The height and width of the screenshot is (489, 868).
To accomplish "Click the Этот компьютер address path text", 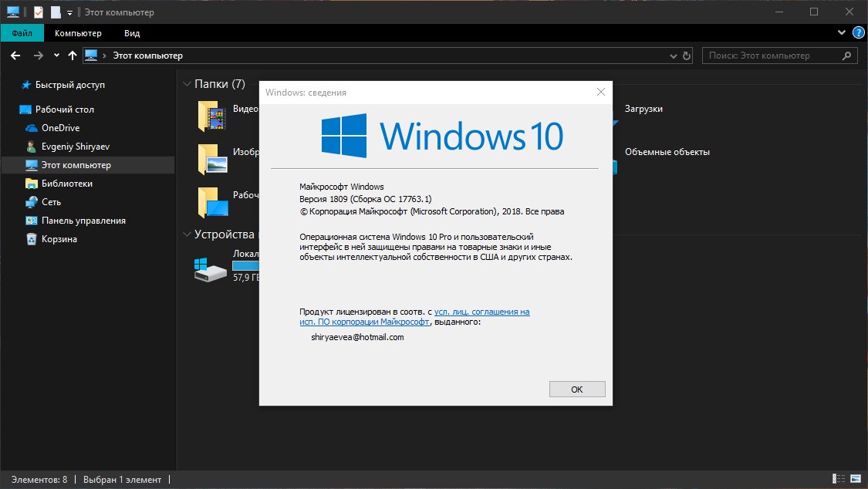I will (148, 56).
